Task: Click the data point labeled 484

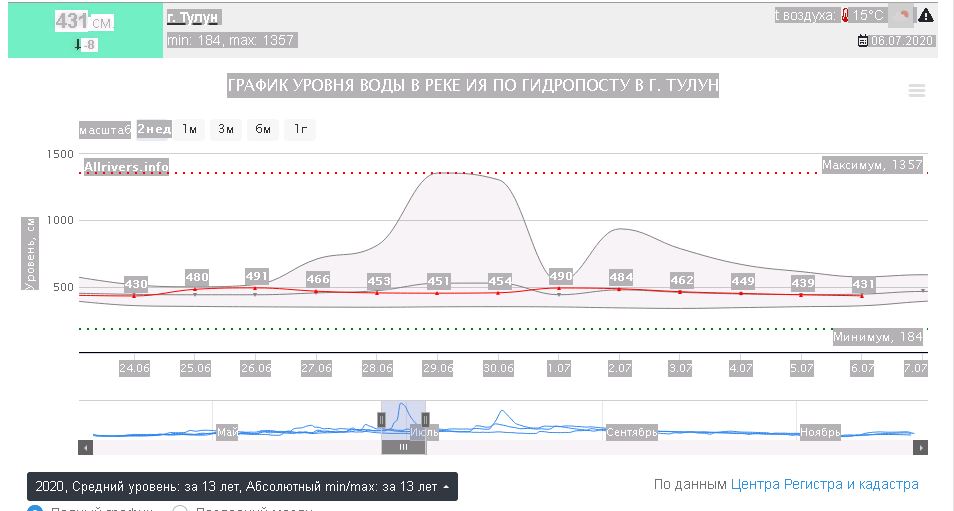Action: click(x=619, y=289)
